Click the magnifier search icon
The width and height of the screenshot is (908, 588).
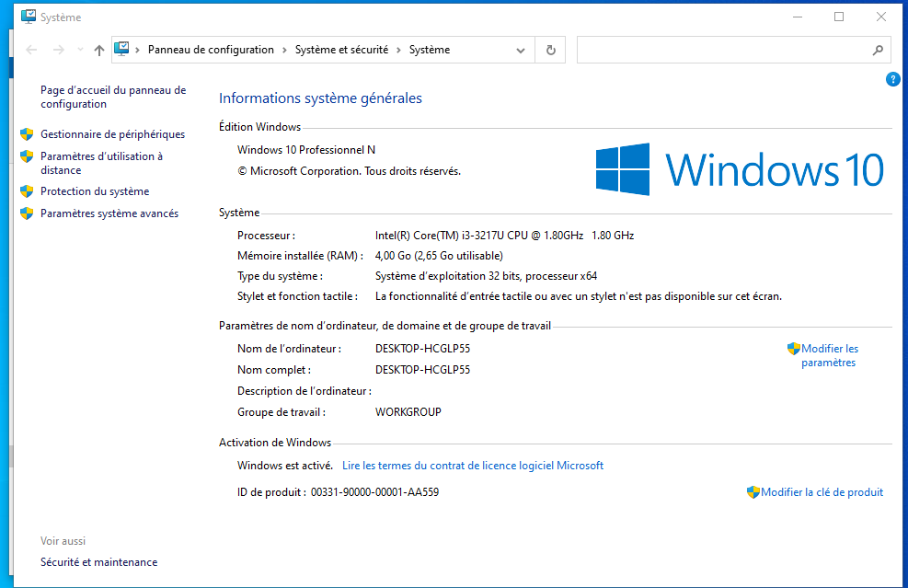pos(878,51)
